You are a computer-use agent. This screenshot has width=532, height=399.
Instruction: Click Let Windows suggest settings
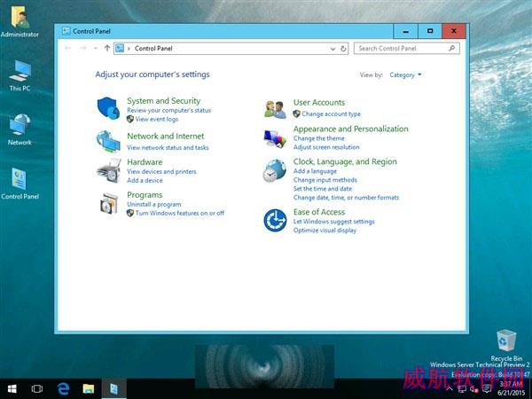coord(334,222)
